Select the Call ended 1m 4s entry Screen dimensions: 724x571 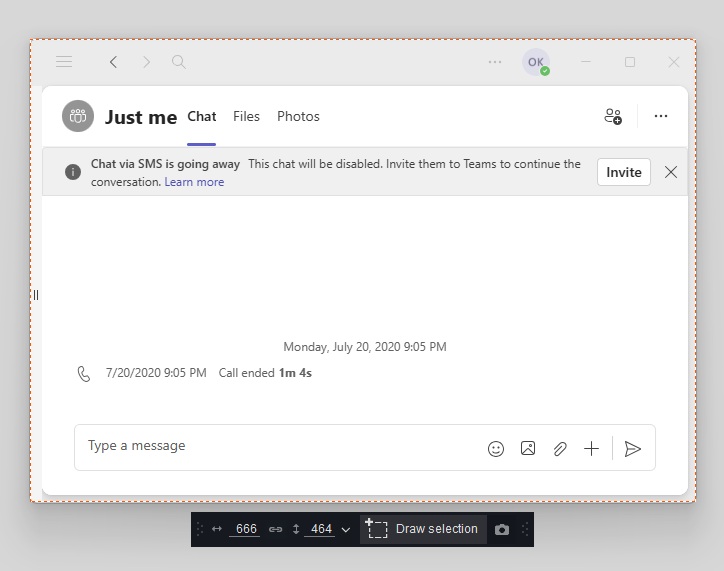click(x=265, y=373)
